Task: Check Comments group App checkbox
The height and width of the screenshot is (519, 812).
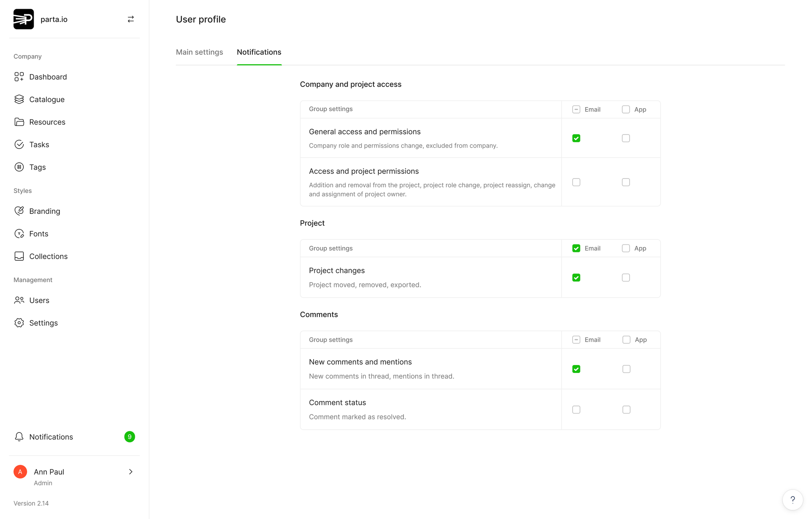Action: tap(626, 340)
